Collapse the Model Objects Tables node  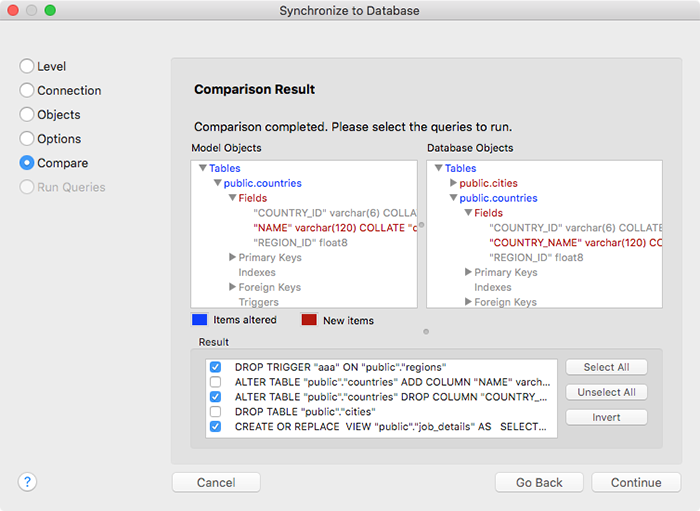(x=203, y=168)
